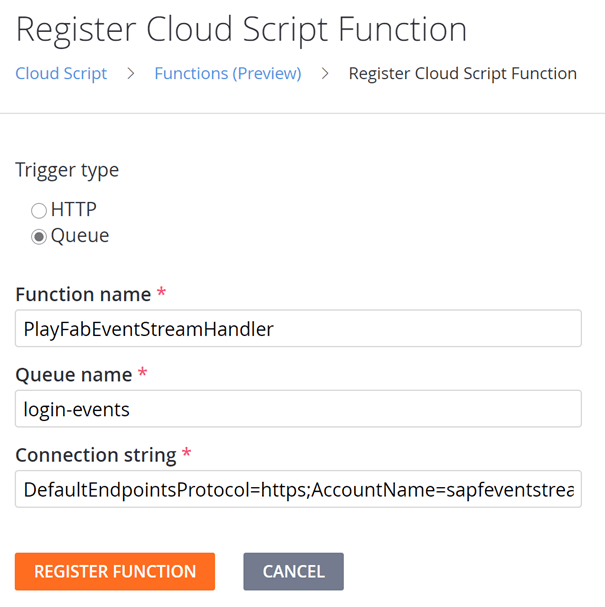605x607 pixels.
Task: Click the Trigger type section label
Action: tap(67, 170)
